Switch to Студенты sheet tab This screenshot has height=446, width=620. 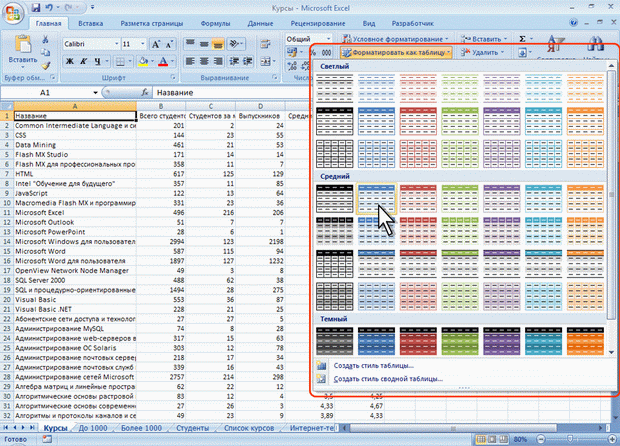(x=193, y=428)
